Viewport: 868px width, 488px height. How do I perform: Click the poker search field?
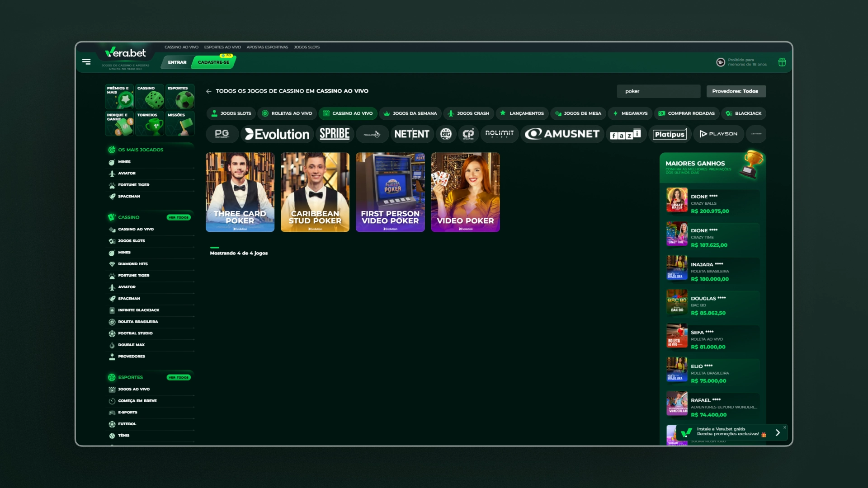pos(658,91)
